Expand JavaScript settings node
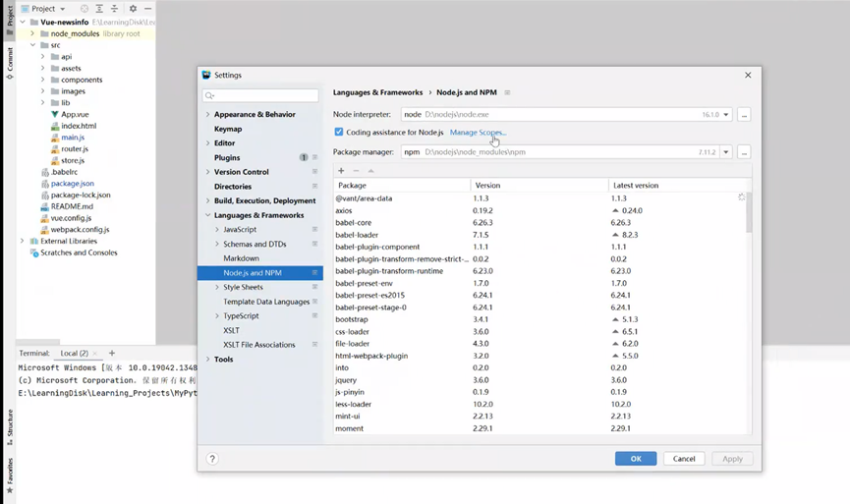Screen dimensions: 850x504 pos(217,229)
